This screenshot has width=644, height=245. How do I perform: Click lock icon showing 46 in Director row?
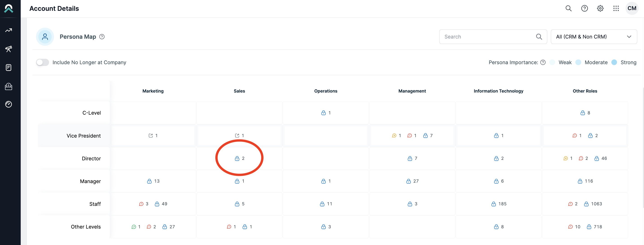click(597, 159)
